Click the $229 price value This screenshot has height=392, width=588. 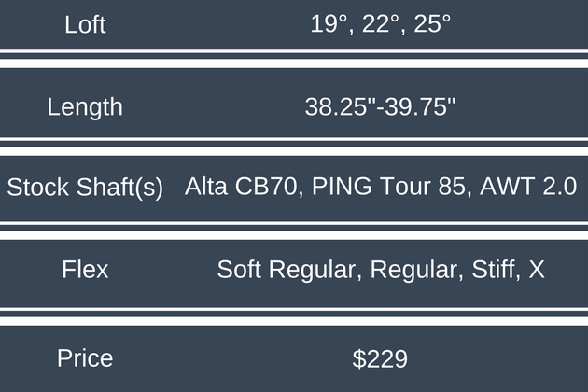(x=380, y=358)
